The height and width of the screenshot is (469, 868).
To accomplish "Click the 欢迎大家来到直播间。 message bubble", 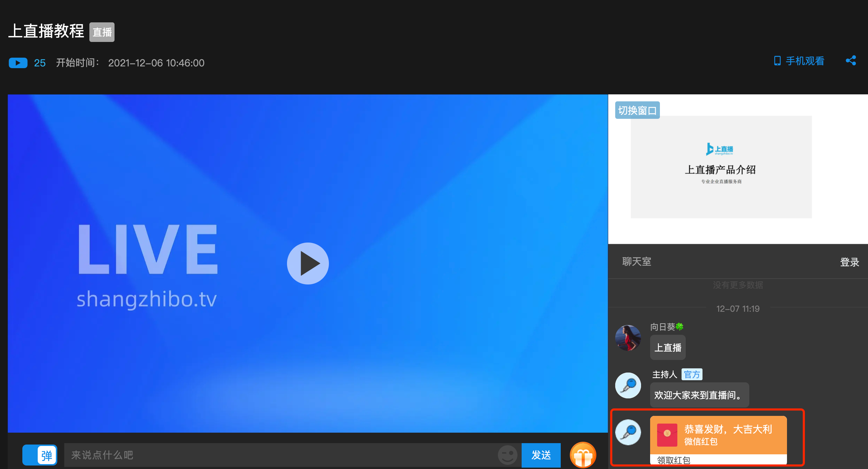I will point(699,395).
